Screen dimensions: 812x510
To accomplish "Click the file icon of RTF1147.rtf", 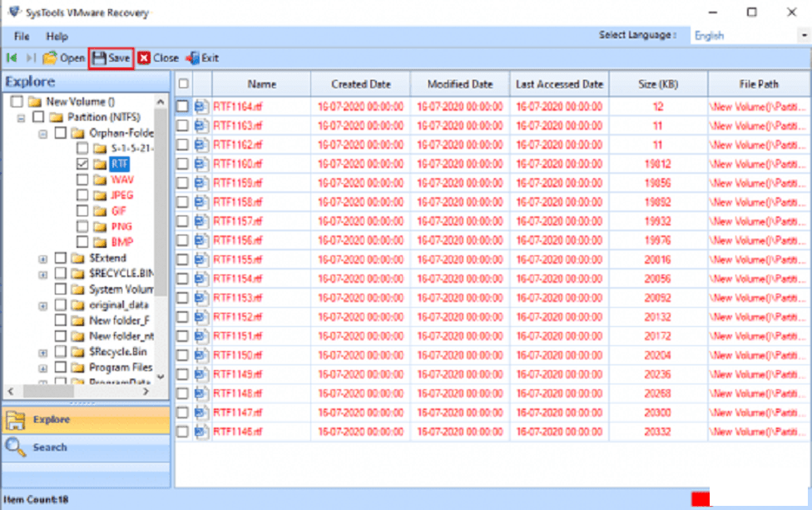I will coord(201,413).
